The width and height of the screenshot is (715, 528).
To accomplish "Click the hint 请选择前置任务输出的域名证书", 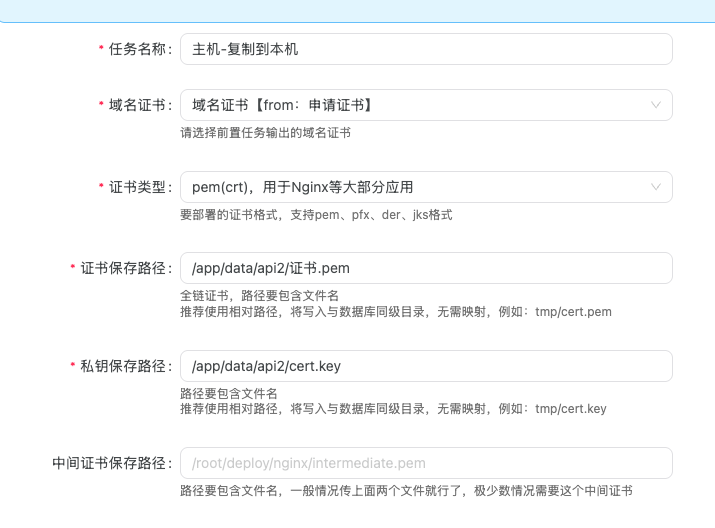I will pyautogui.click(x=265, y=132).
